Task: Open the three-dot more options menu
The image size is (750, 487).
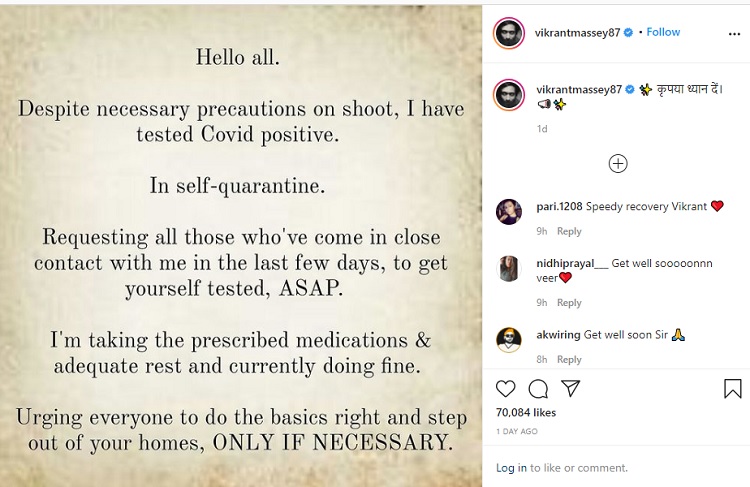Action: click(734, 33)
